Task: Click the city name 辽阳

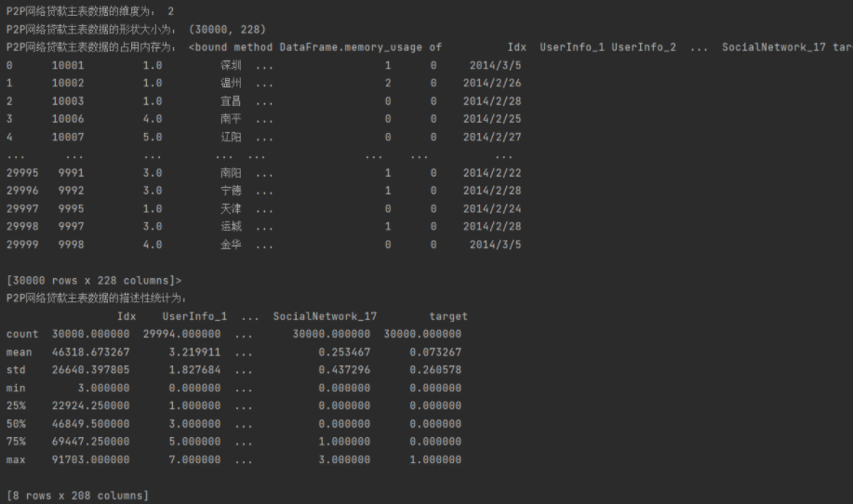Action: click(x=231, y=137)
